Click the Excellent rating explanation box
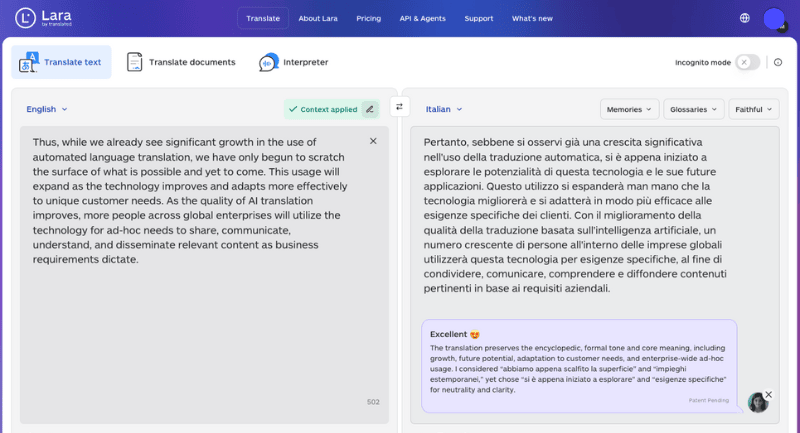The width and height of the screenshot is (800, 433). click(x=579, y=366)
